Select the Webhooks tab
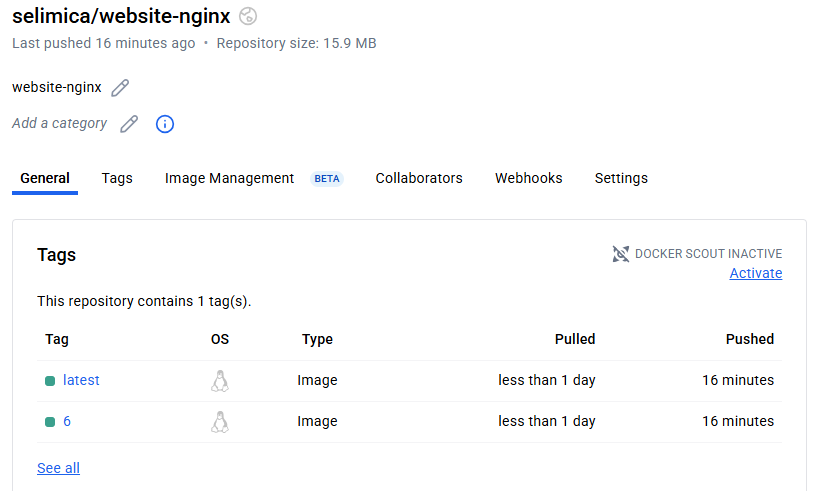 pos(528,178)
